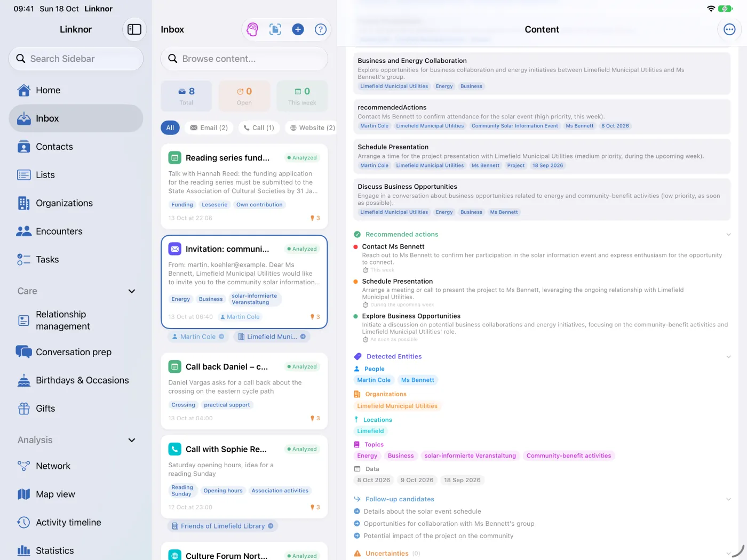Go to Home in sidebar
747x560 pixels.
point(76,90)
